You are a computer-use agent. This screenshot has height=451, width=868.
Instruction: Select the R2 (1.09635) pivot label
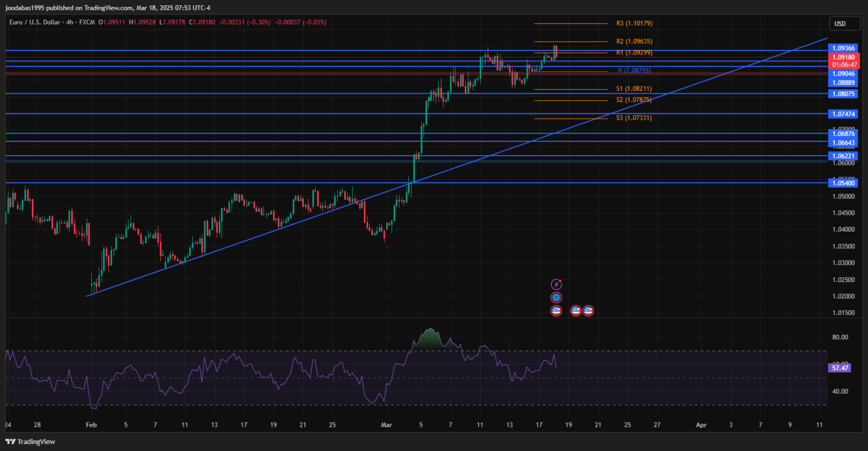[x=634, y=42]
